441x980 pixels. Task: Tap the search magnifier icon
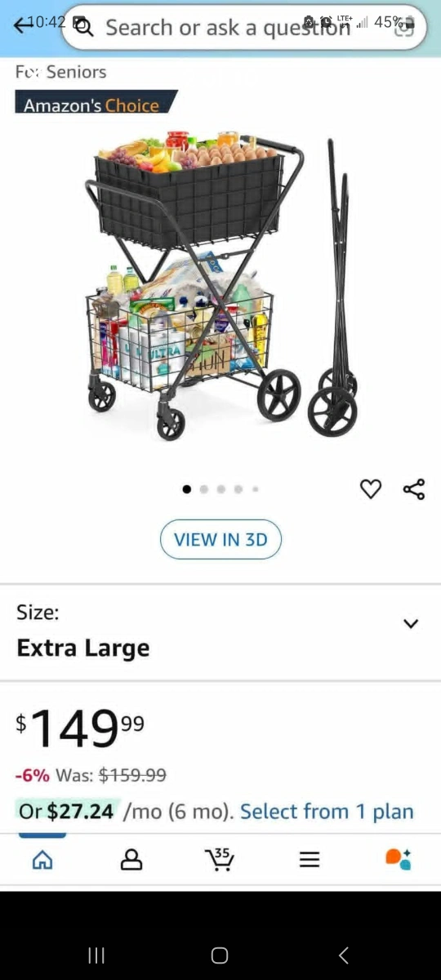point(84,28)
